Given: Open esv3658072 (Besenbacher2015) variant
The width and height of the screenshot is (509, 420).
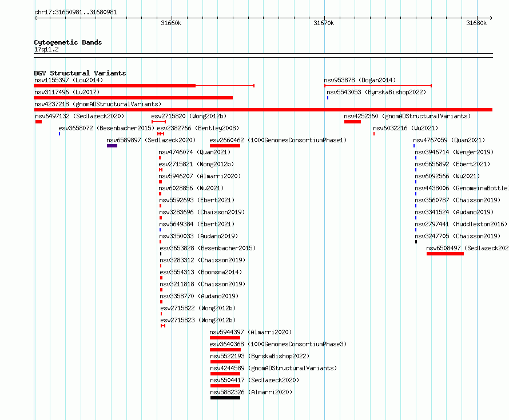Looking at the screenshot, I should 106,128.
